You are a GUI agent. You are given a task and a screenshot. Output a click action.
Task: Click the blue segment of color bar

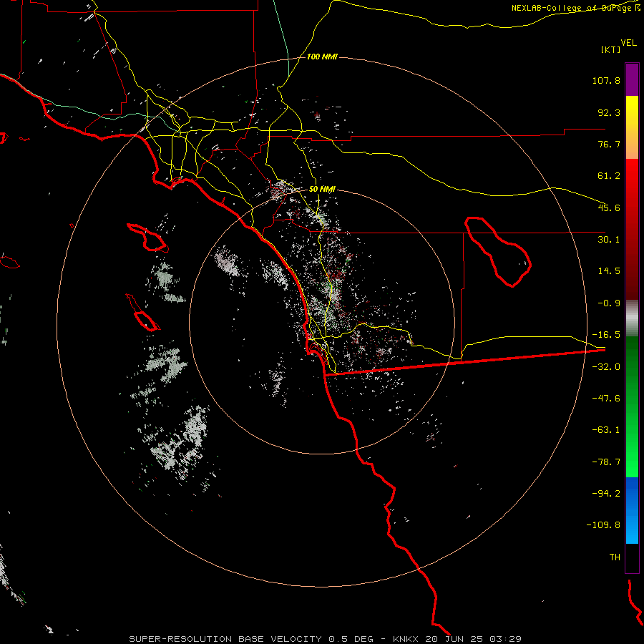click(632, 510)
